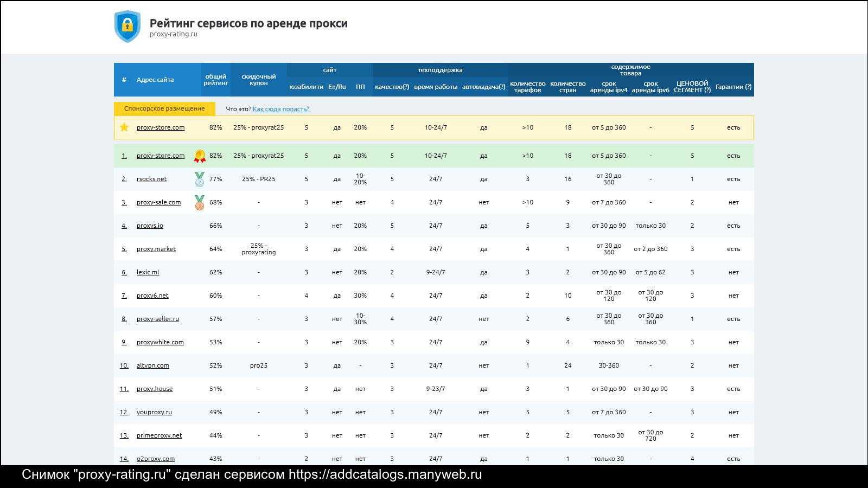Click the 'proxy-rating.ru' subtitle under title
Image resolution: width=868 pixels, height=488 pixels.
pyautogui.click(x=174, y=34)
